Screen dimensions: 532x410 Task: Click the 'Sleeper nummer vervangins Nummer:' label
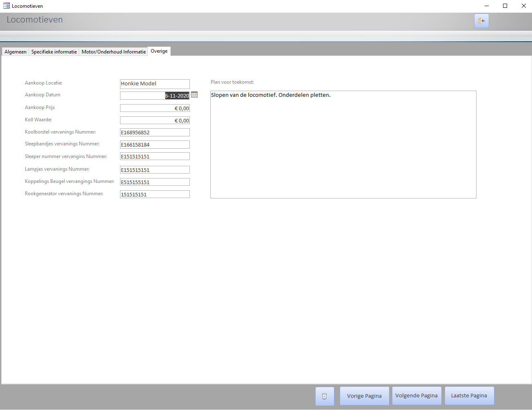pos(66,156)
